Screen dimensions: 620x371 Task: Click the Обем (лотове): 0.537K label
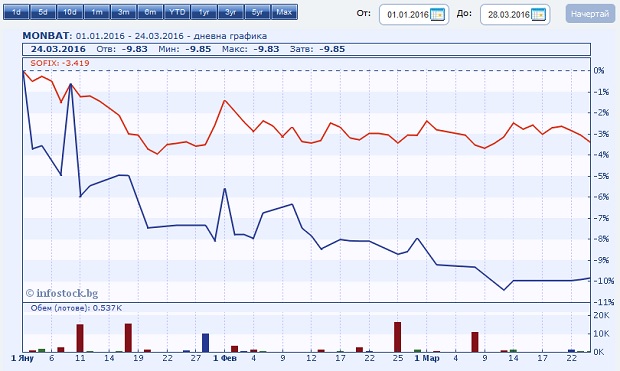click(x=76, y=308)
